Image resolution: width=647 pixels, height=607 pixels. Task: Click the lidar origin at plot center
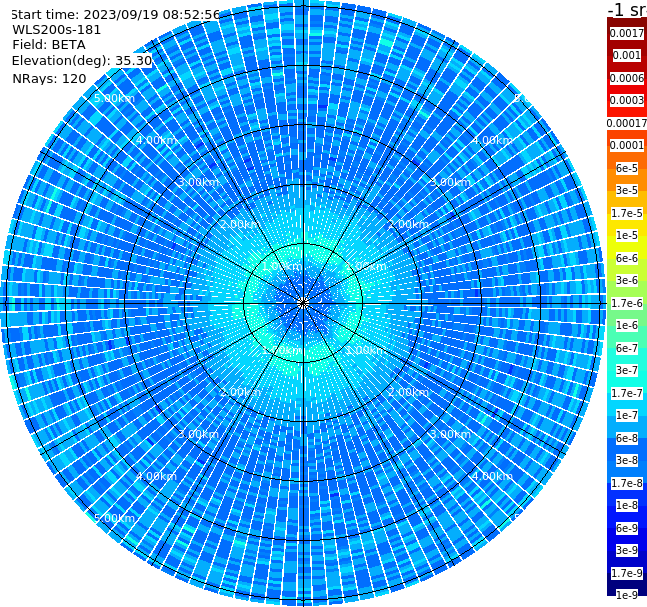(x=303, y=304)
